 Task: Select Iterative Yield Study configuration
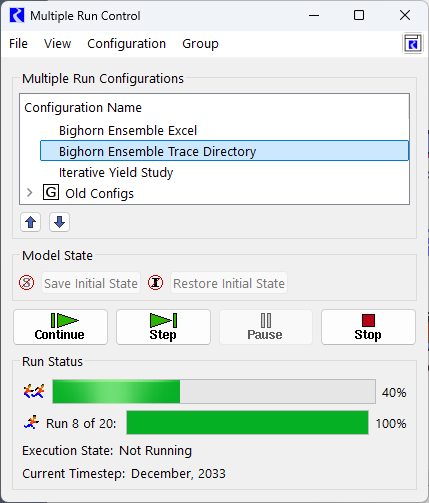point(116,173)
